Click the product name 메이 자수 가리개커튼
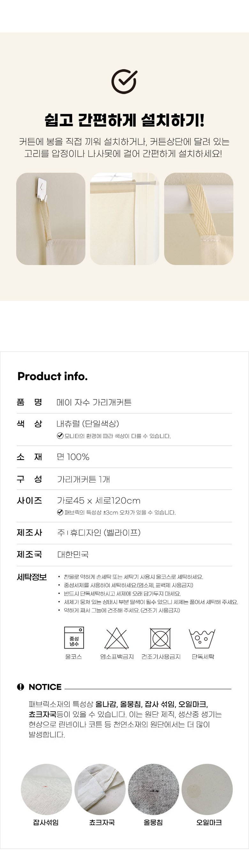 94,402
